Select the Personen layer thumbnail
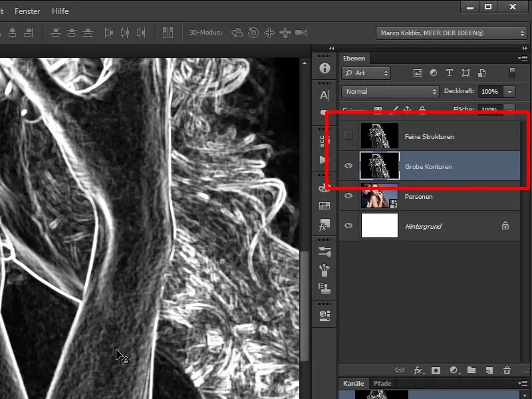This screenshot has width=532, height=399. [379, 196]
